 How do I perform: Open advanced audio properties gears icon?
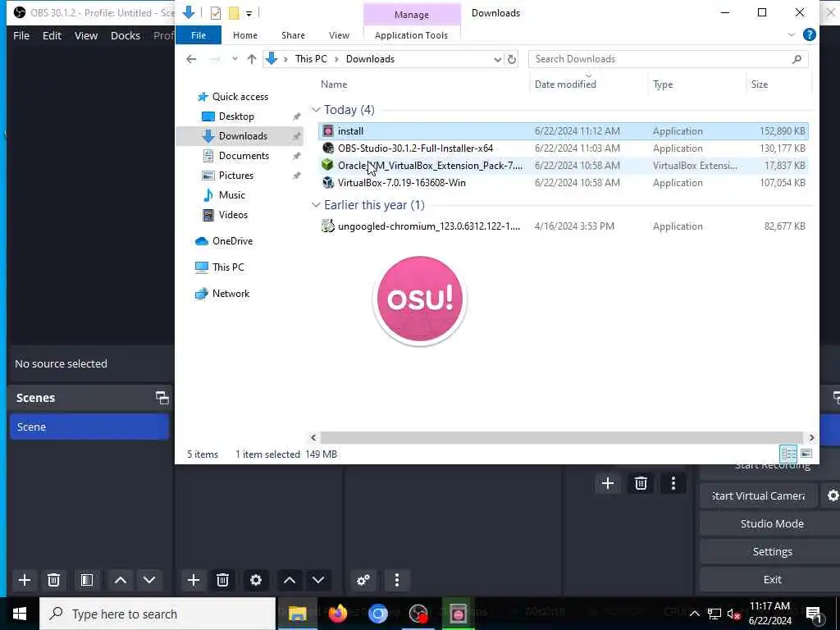tap(363, 580)
